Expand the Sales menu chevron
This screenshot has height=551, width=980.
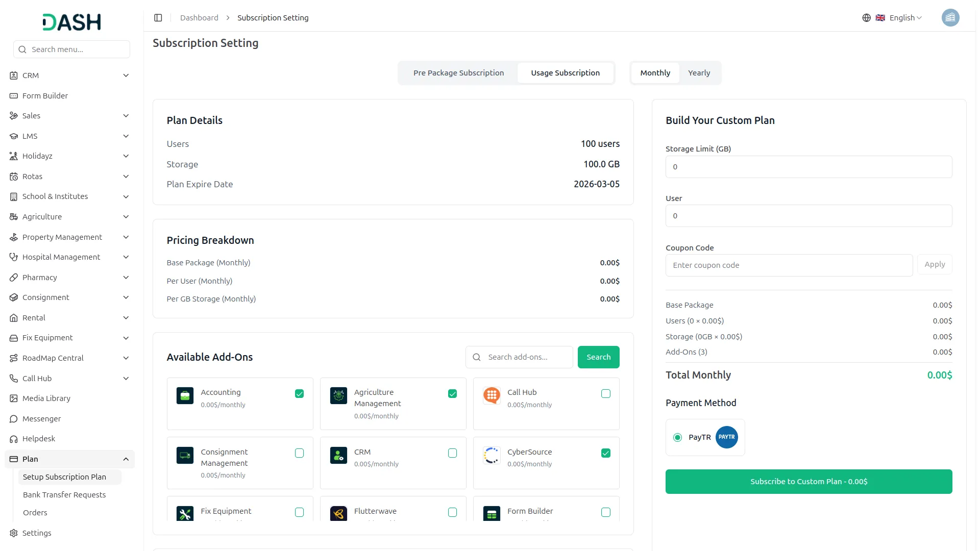[x=126, y=116]
